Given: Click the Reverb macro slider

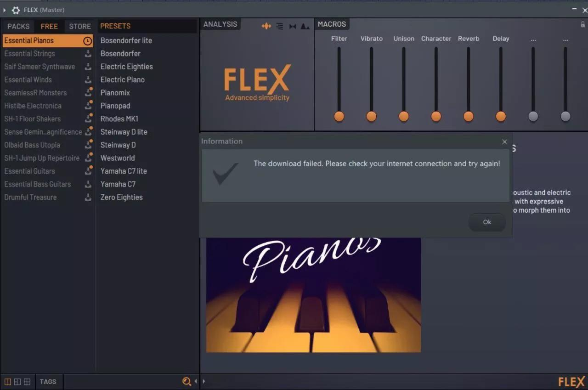Looking at the screenshot, I should point(468,116).
